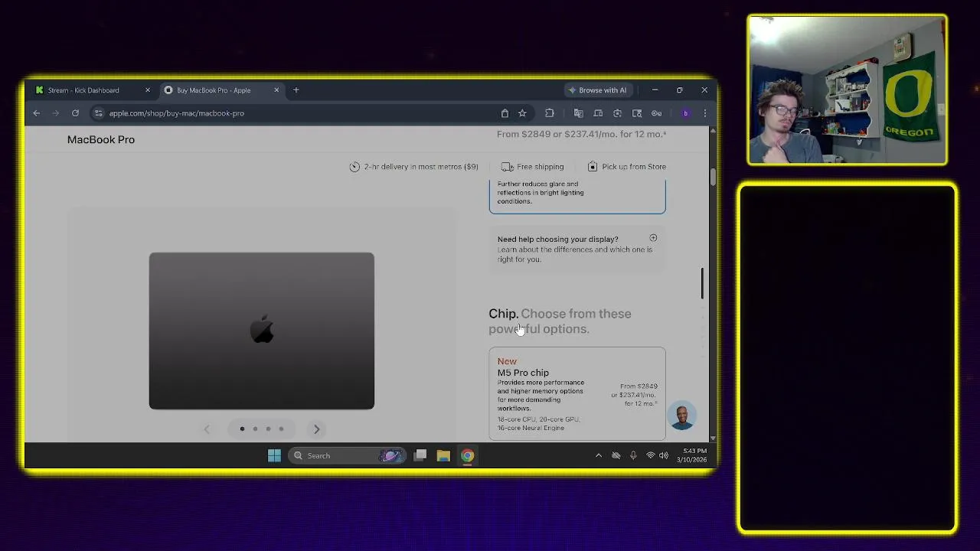Click the 'Chip.' section heading
Image resolution: width=980 pixels, height=551 pixels.
(504, 314)
